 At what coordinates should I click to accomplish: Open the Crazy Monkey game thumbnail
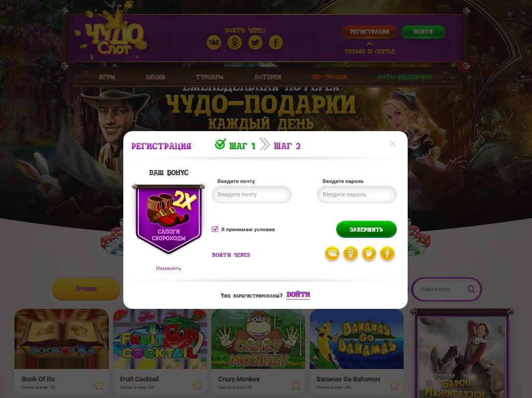[258, 339]
